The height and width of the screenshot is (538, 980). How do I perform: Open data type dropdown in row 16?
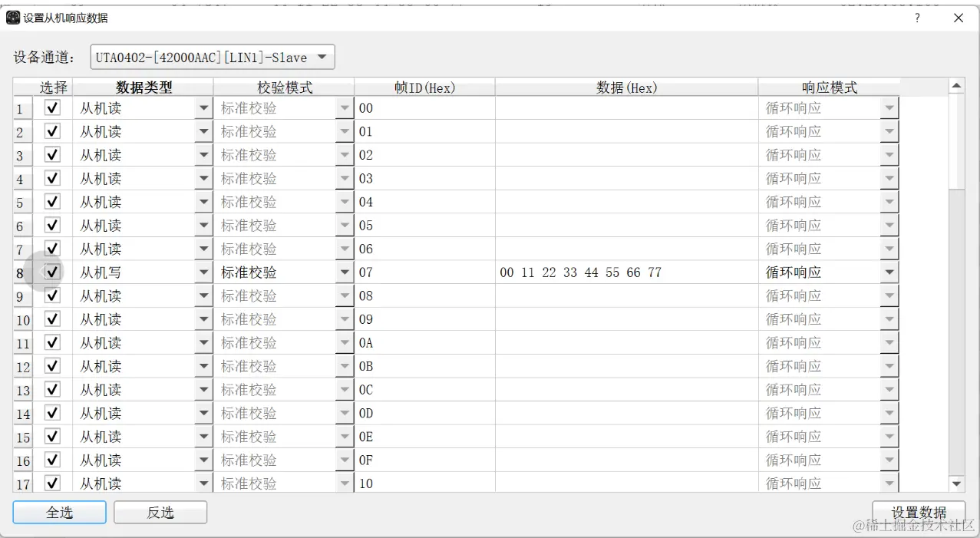[x=203, y=460]
